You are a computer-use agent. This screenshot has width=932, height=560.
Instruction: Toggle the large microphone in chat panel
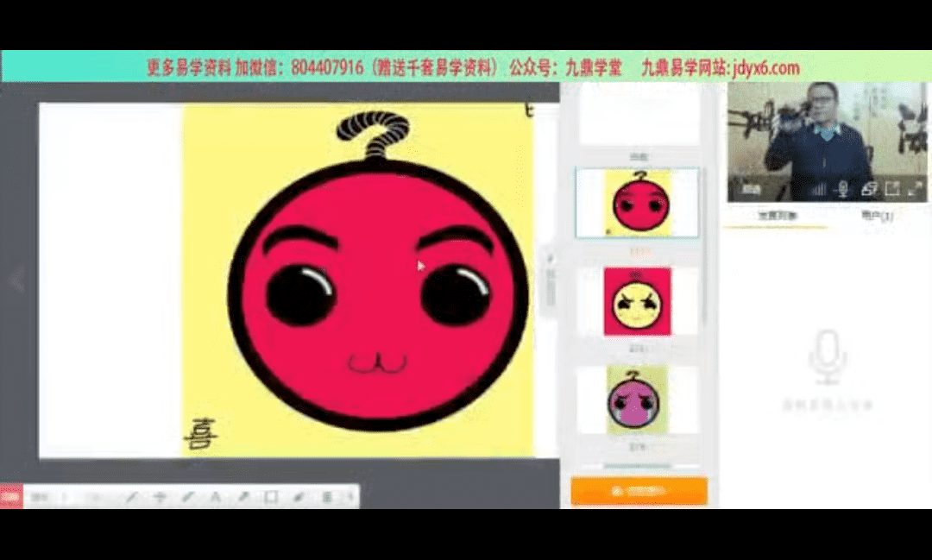(828, 358)
